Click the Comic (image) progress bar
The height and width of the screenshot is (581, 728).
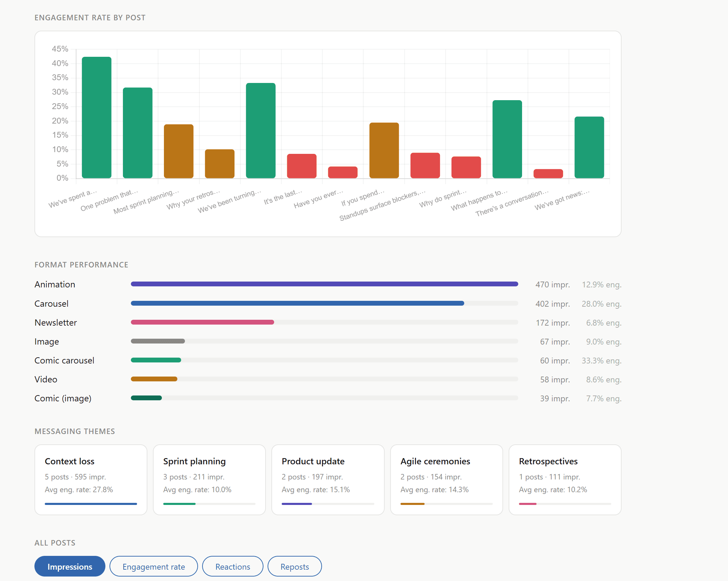pos(324,398)
